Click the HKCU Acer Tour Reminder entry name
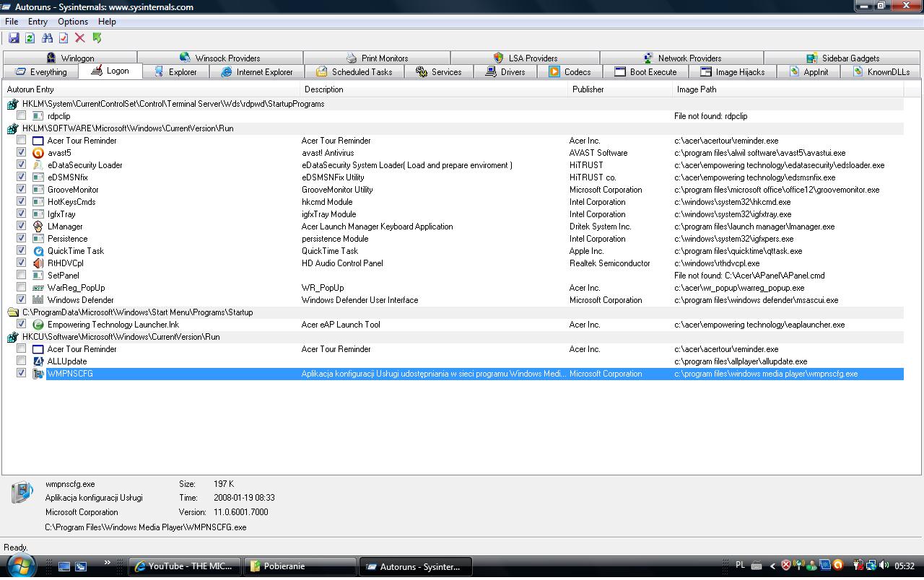Viewport: 924px width, 580px height. click(82, 349)
